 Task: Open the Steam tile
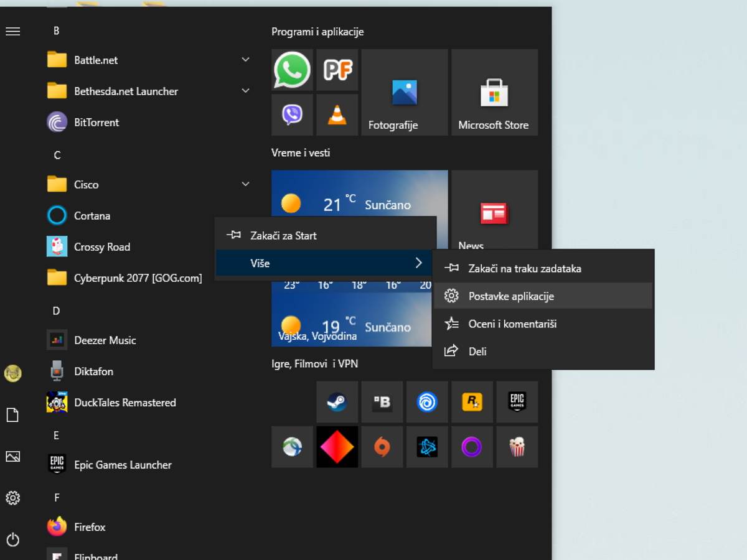[337, 402]
